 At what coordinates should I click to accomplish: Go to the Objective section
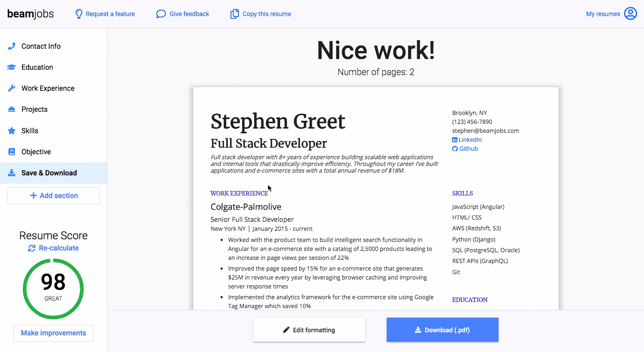click(36, 152)
